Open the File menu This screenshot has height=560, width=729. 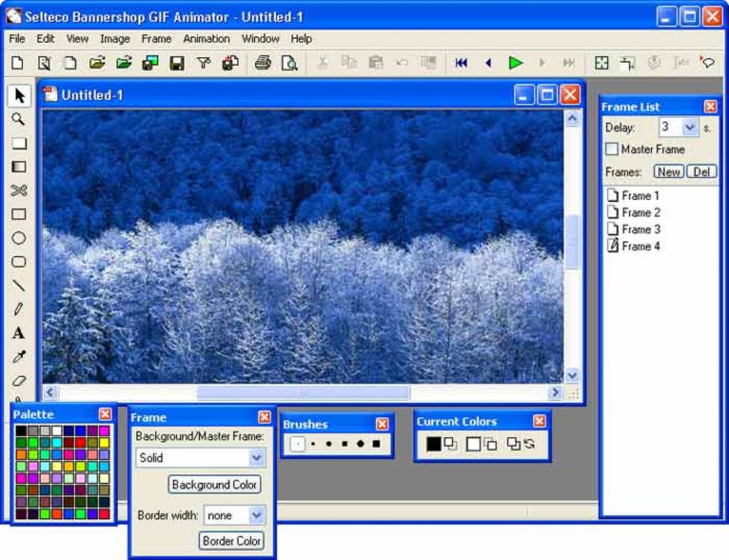coord(17,39)
